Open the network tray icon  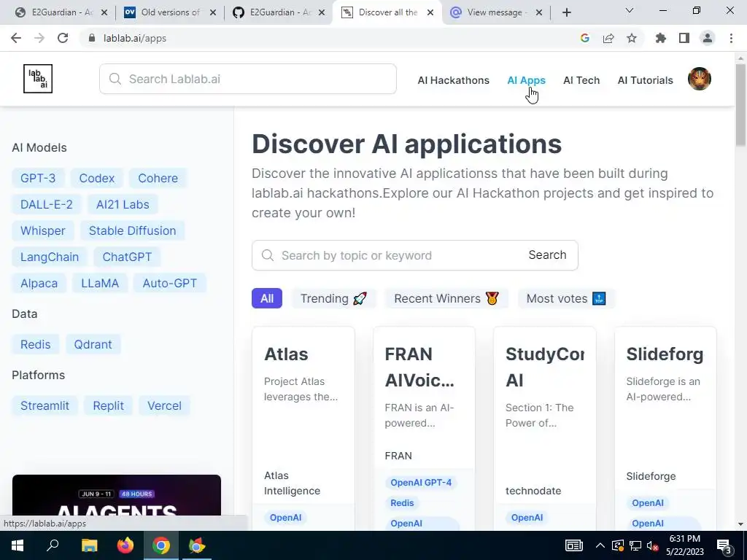[x=635, y=545]
